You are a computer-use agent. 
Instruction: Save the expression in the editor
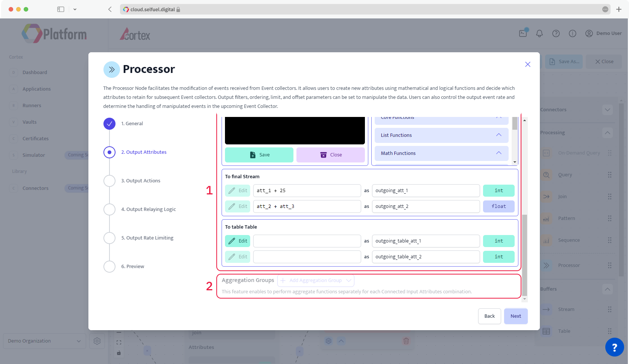259,155
